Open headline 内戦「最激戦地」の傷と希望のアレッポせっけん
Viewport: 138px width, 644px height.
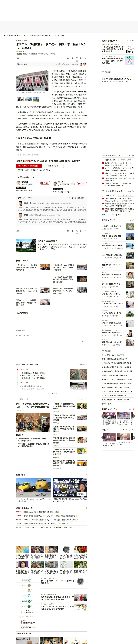[33, 406]
